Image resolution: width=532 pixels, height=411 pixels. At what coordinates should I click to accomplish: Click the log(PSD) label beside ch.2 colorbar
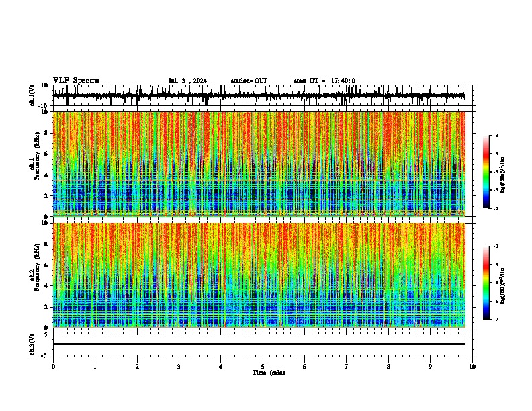pos(503,285)
